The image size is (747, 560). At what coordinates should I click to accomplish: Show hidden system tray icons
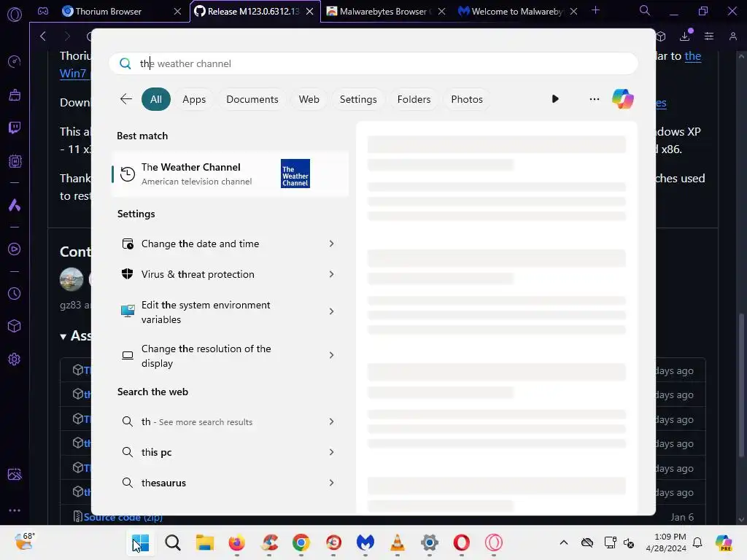click(x=564, y=542)
